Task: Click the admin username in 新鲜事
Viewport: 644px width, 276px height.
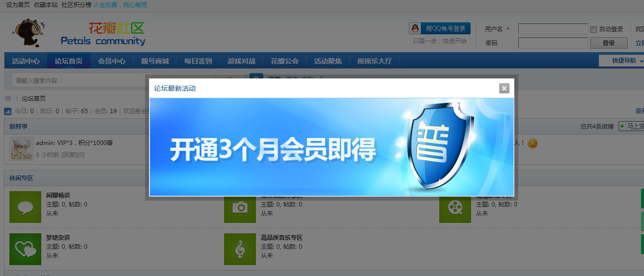Action: 45,143
